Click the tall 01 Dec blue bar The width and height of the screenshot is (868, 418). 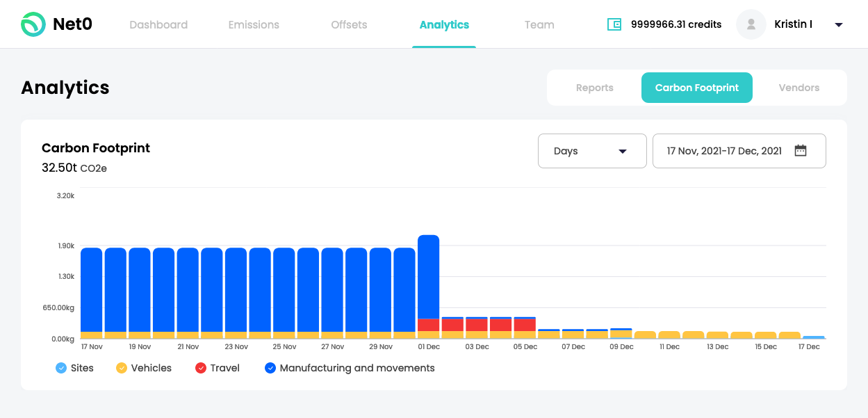pyautogui.click(x=429, y=277)
